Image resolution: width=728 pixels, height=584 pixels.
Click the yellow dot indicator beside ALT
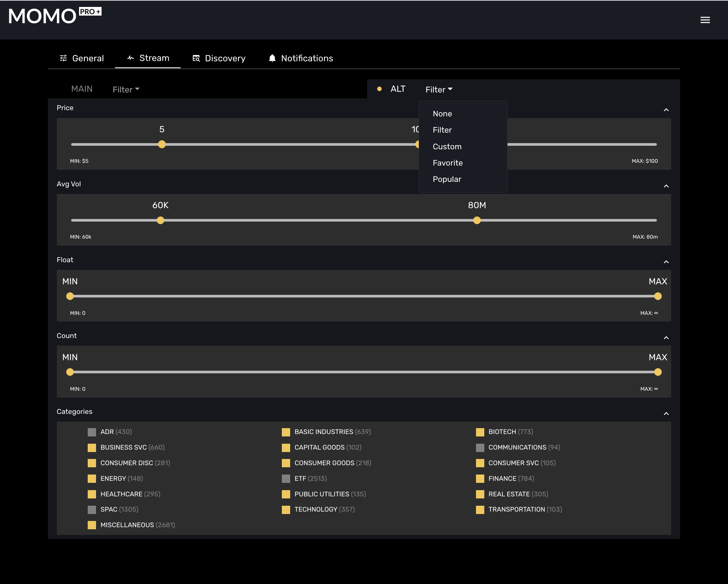(x=380, y=89)
